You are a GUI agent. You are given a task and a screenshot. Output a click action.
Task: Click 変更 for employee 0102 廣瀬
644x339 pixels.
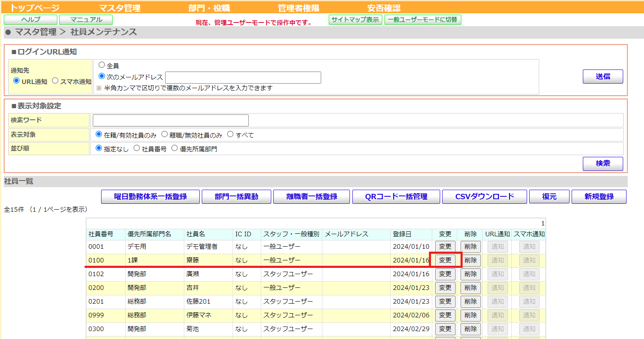(445, 274)
